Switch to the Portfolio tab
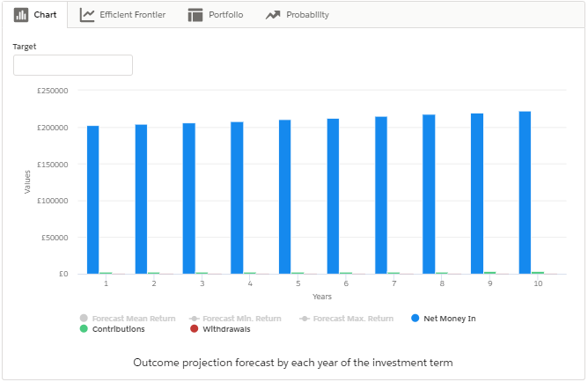 click(x=216, y=15)
